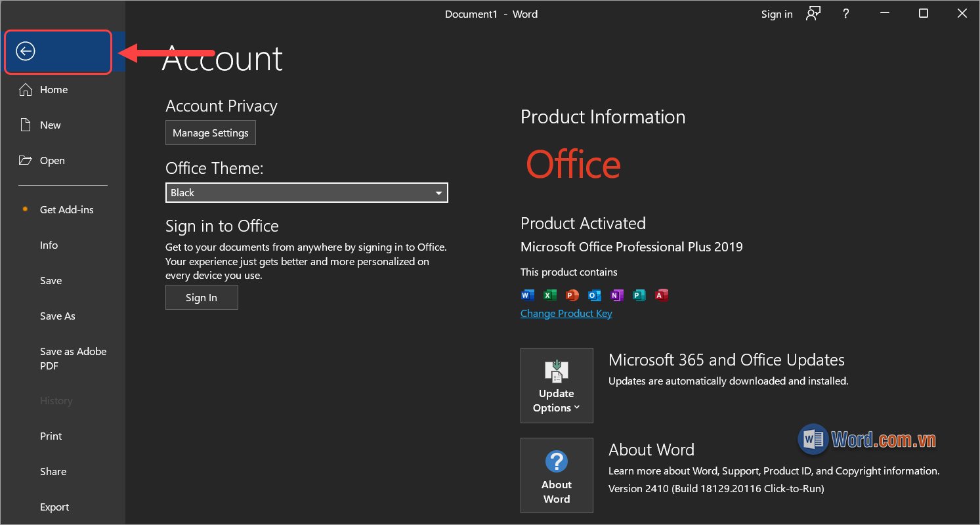This screenshot has width=980, height=525.
Task: Expand the Update Options menu
Action: (557, 385)
